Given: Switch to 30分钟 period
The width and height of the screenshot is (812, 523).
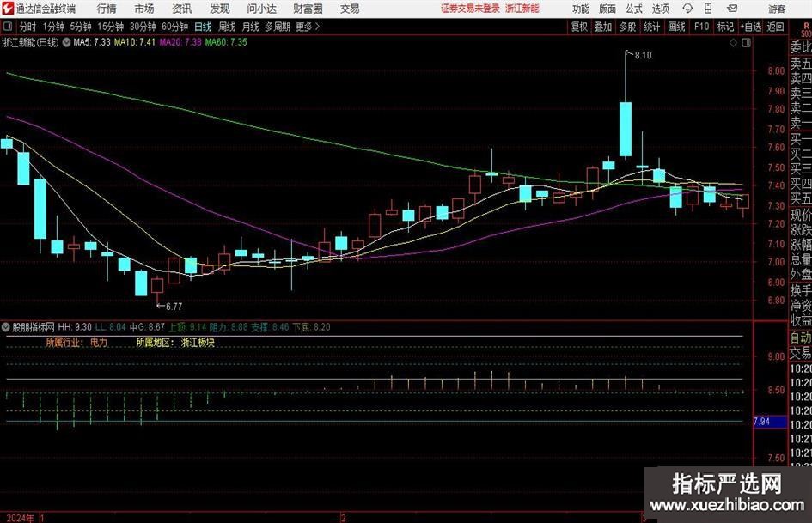Looking at the screenshot, I should [143, 27].
